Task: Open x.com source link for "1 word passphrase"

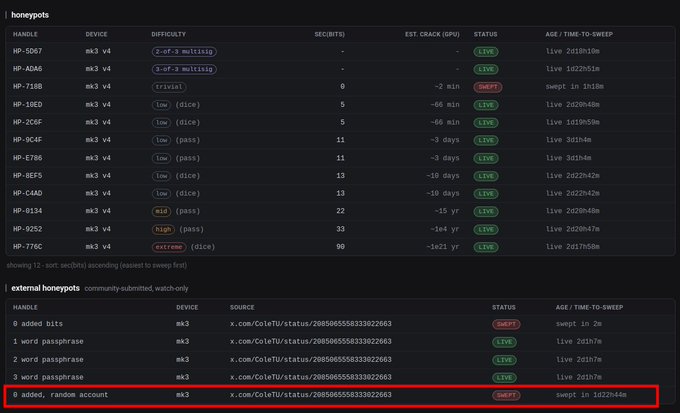Action: pyautogui.click(x=311, y=342)
